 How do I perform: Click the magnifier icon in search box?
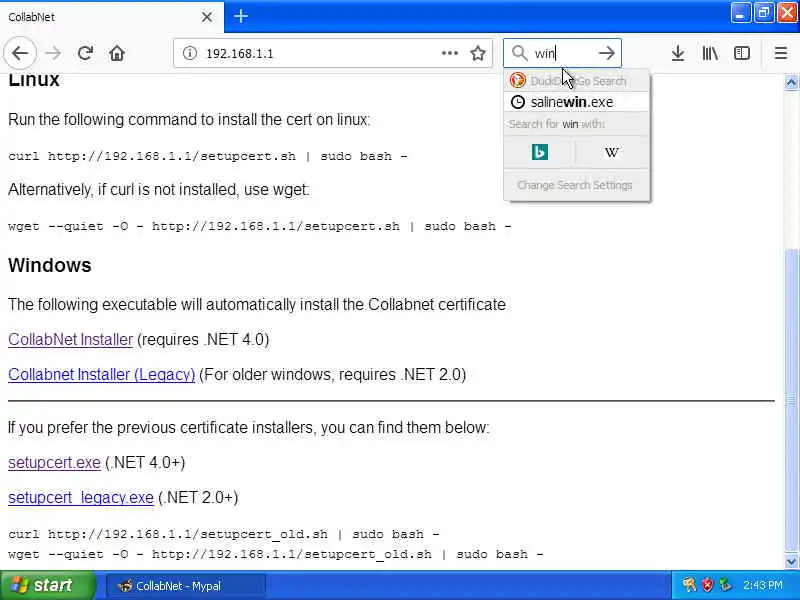[519, 53]
